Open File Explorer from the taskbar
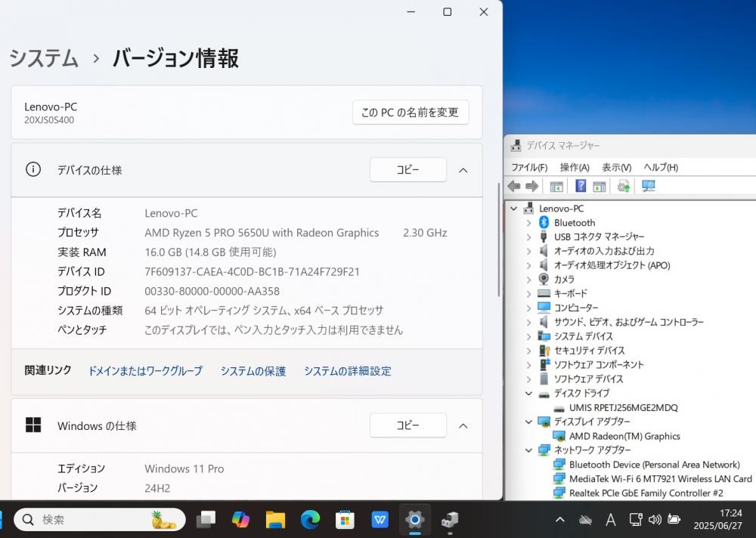The height and width of the screenshot is (538, 756). coord(275,520)
